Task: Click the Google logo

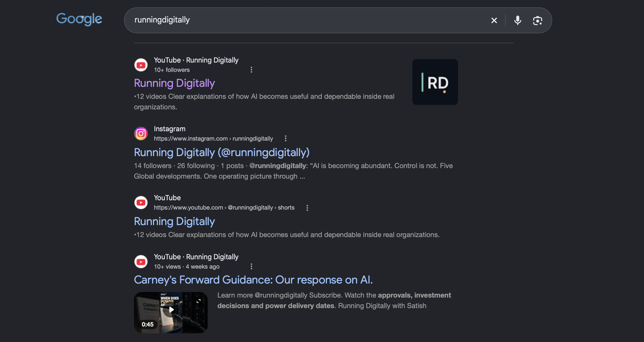Action: [79, 19]
